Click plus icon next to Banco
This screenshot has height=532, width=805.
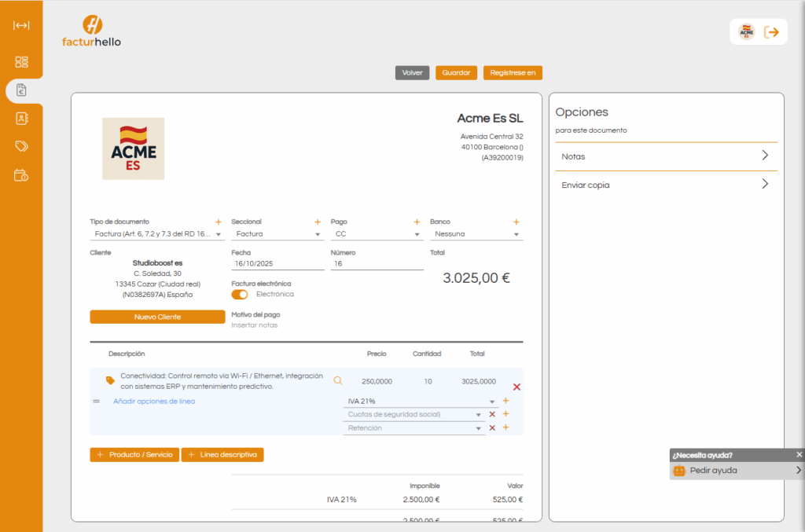tap(516, 222)
